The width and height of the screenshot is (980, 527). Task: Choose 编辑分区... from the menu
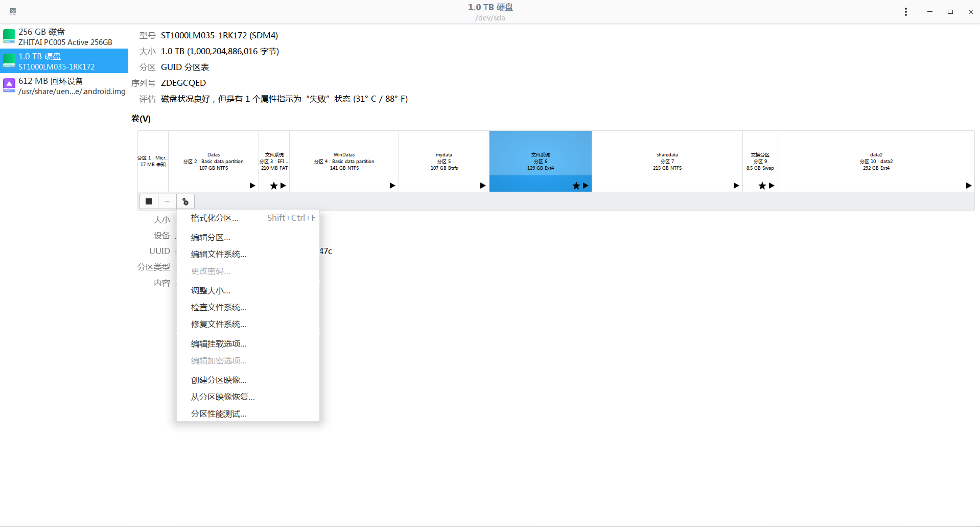coord(248,238)
